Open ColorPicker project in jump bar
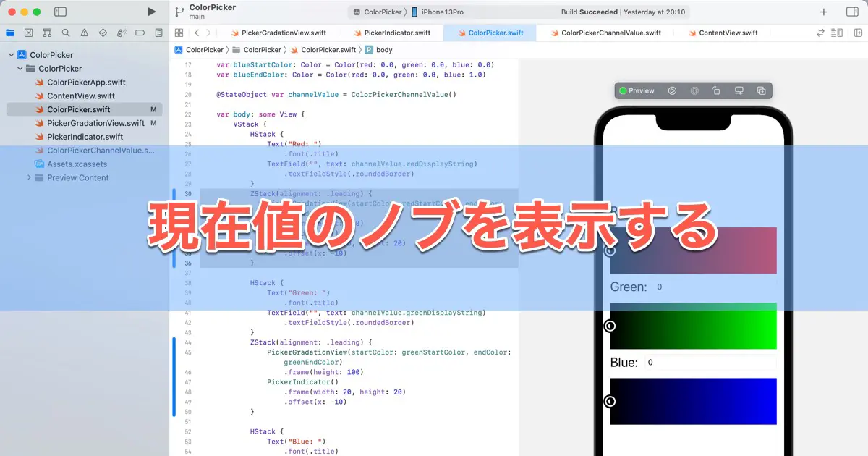This screenshot has height=456, width=868. pos(198,50)
